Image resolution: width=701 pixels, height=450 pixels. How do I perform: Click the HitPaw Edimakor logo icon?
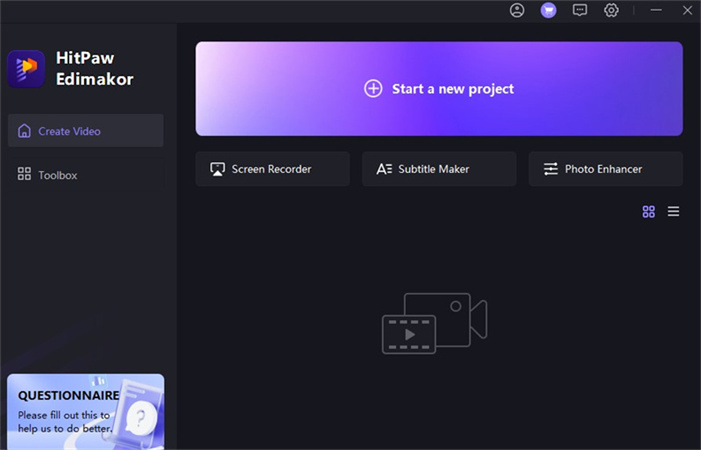pyautogui.click(x=26, y=69)
